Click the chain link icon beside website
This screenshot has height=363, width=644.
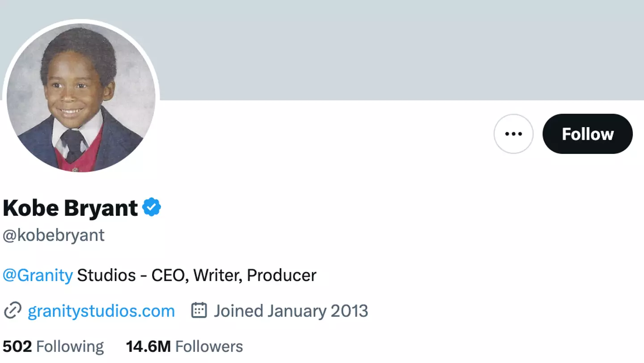point(12,311)
